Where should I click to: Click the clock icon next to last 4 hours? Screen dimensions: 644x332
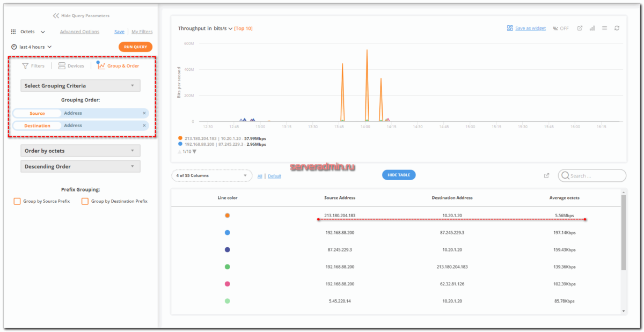(x=13, y=47)
